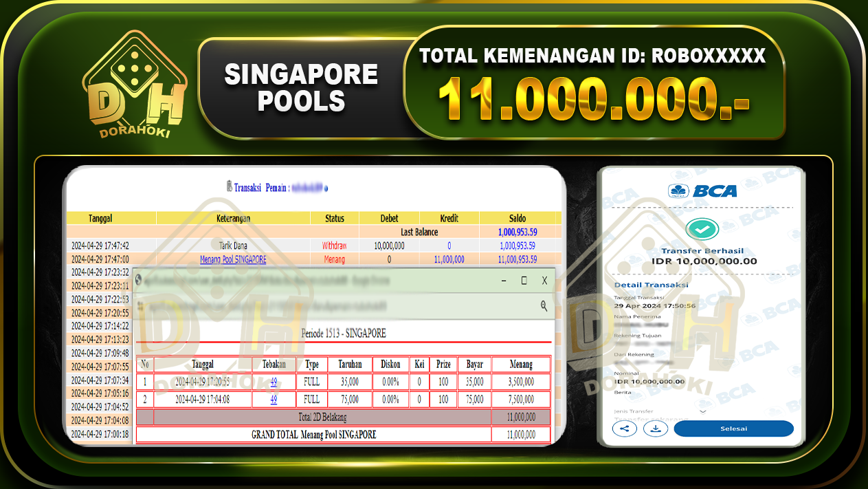
Task: Open the Jenis Transfer dropdown
Action: [x=702, y=411]
